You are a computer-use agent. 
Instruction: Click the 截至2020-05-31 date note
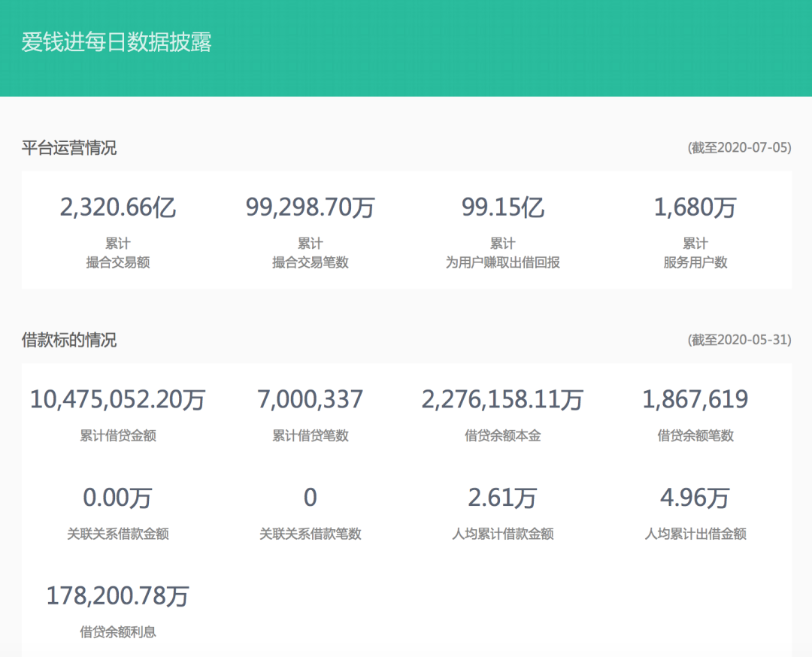click(739, 341)
